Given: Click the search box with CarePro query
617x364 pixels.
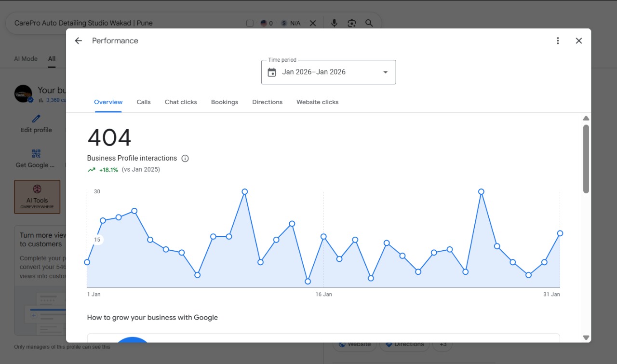Looking at the screenshot, I should [x=128, y=23].
